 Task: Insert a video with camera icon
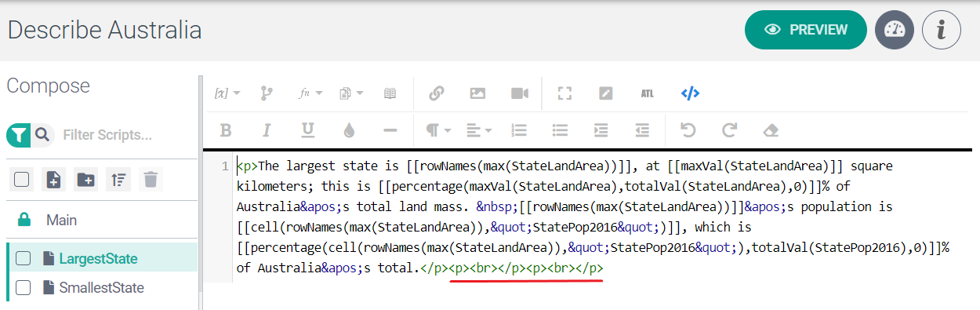coord(520,93)
